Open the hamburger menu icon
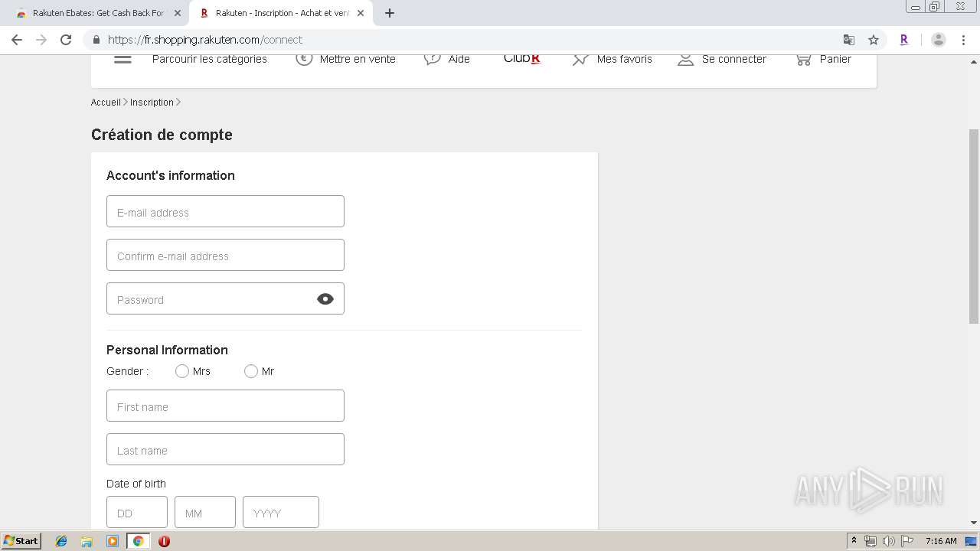Image resolution: width=980 pixels, height=551 pixels. click(x=122, y=59)
